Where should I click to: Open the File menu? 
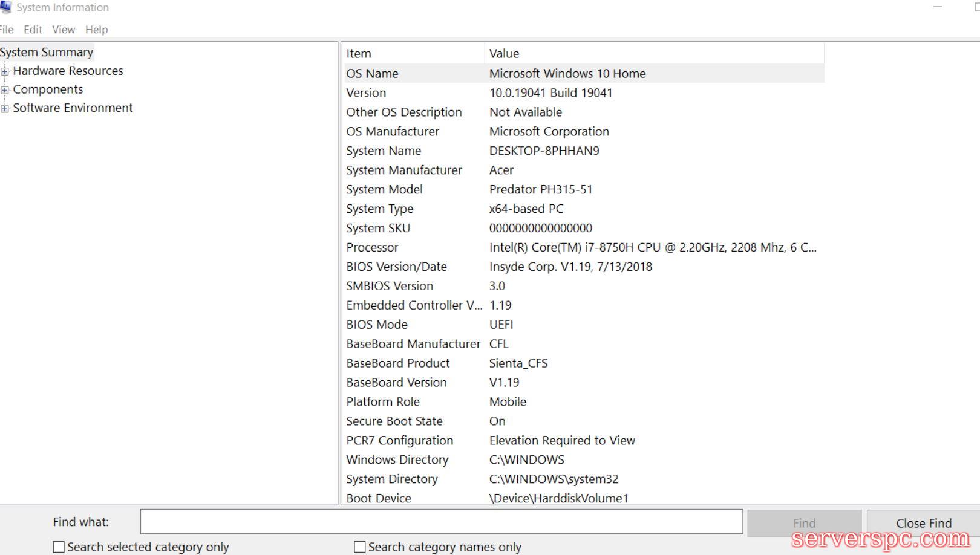(7, 30)
